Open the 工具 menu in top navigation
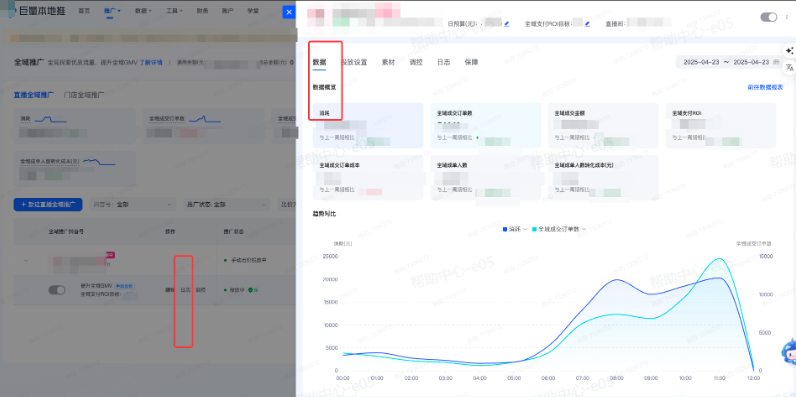 coord(174,11)
